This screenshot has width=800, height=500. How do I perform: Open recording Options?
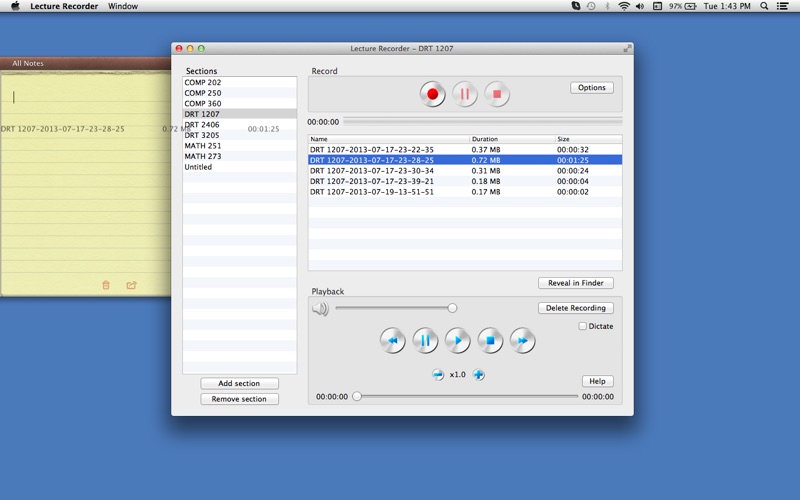[591, 88]
